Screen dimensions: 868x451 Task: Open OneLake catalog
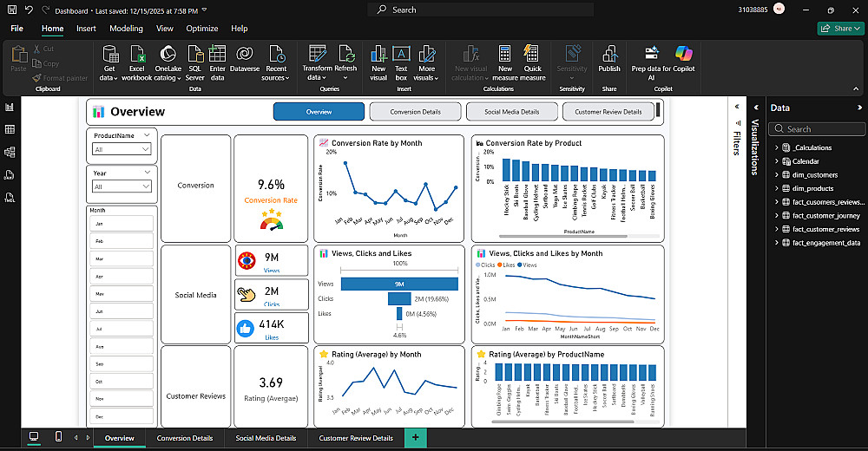tap(168, 63)
